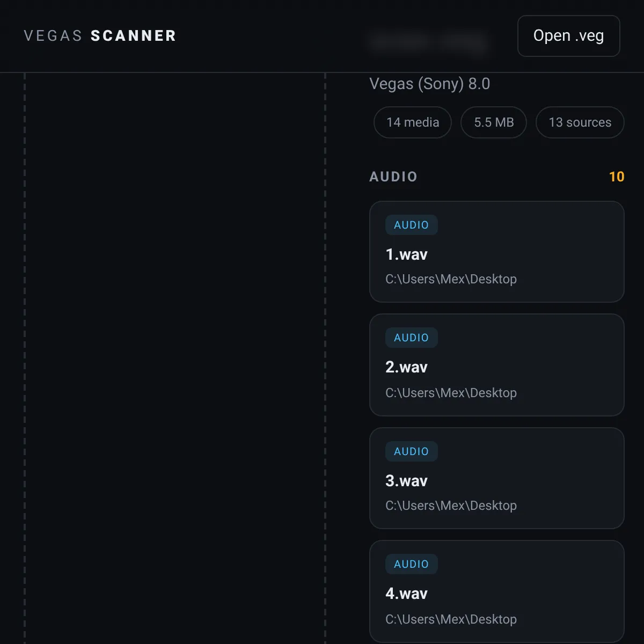Select the 5.5 MB chip
This screenshot has height=644, width=644.
click(x=494, y=122)
